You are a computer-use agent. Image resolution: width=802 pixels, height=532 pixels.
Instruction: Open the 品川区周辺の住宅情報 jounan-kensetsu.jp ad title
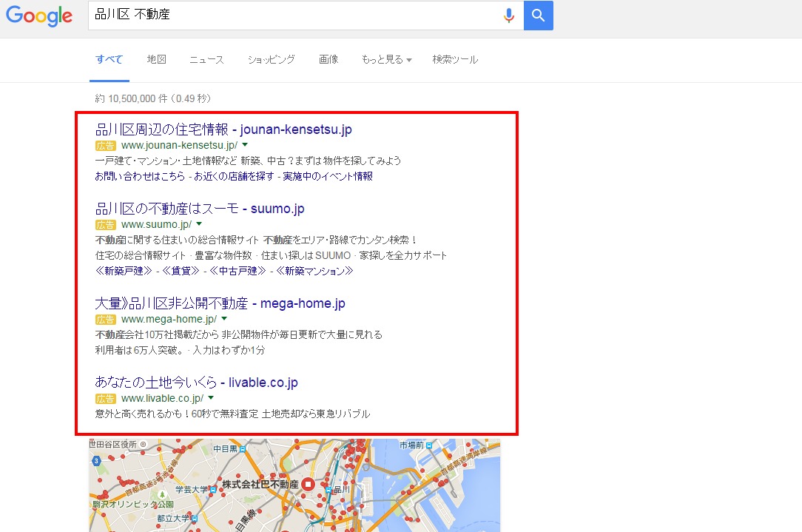(223, 129)
